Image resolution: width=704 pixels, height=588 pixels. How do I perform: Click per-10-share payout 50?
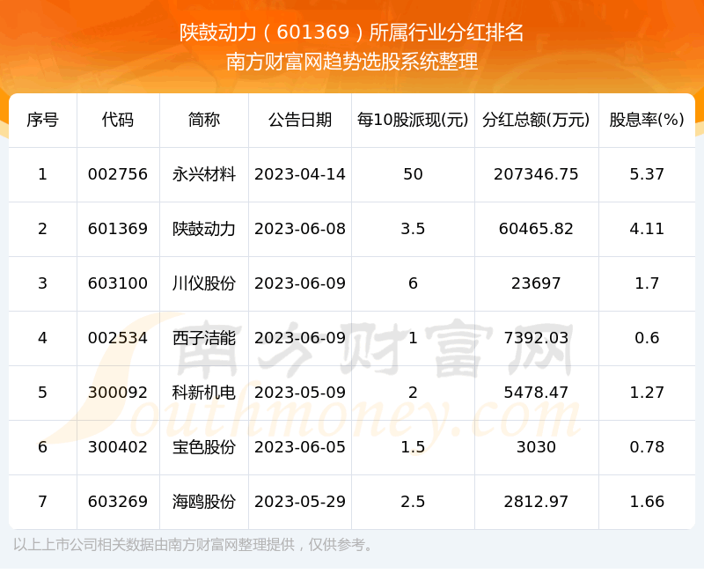[x=413, y=174]
